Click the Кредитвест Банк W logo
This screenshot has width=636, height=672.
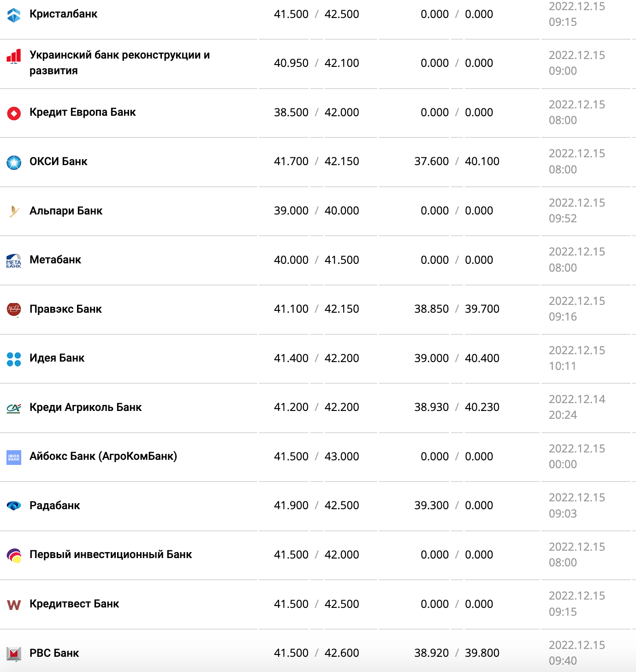click(14, 605)
